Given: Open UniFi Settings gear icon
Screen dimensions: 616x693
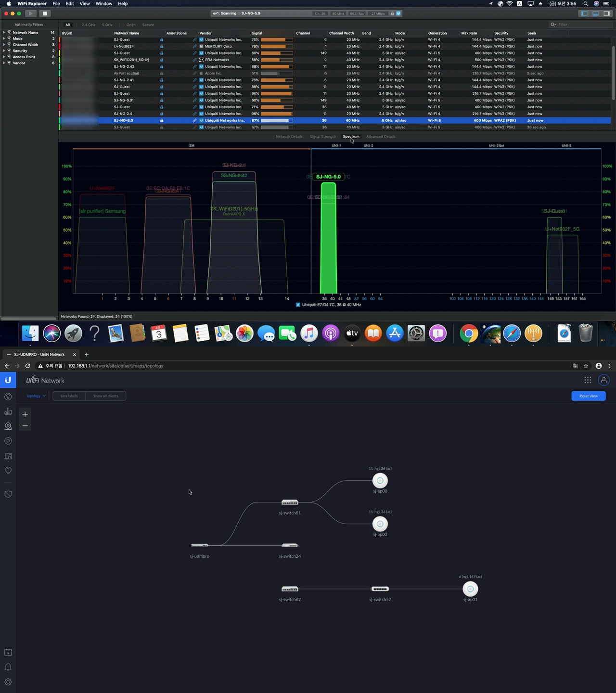Looking at the screenshot, I should coord(8,682).
